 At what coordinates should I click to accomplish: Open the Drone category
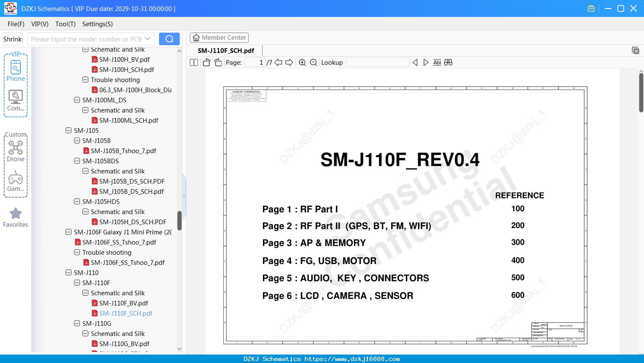[16, 151]
